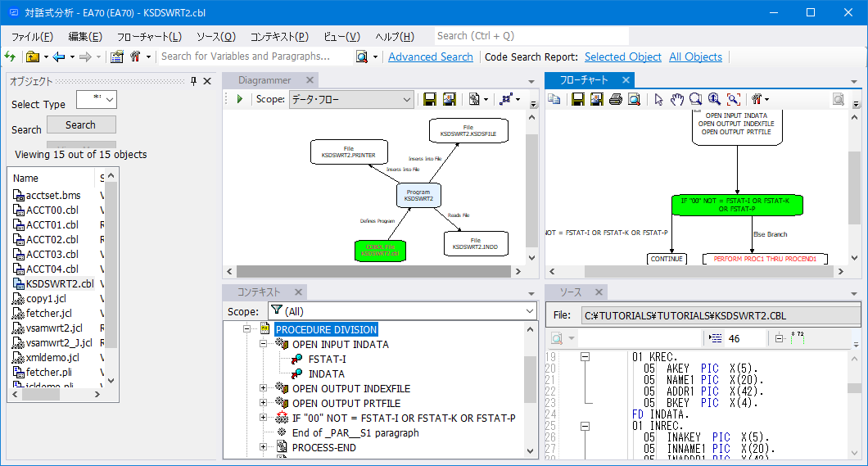This screenshot has height=466, width=868.
Task: Open the ソース(O) menu
Action: 216,37
